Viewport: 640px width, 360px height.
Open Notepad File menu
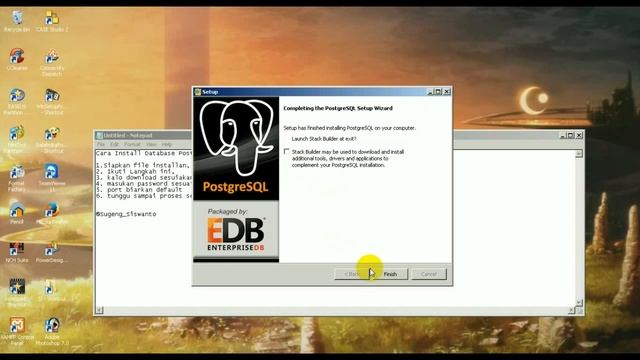pyautogui.click(x=101, y=144)
